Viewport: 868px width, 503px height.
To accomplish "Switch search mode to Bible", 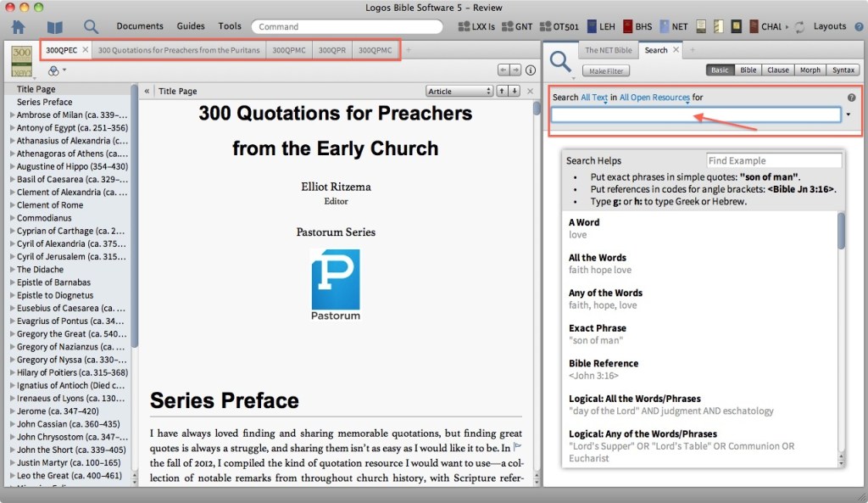I will tap(748, 70).
